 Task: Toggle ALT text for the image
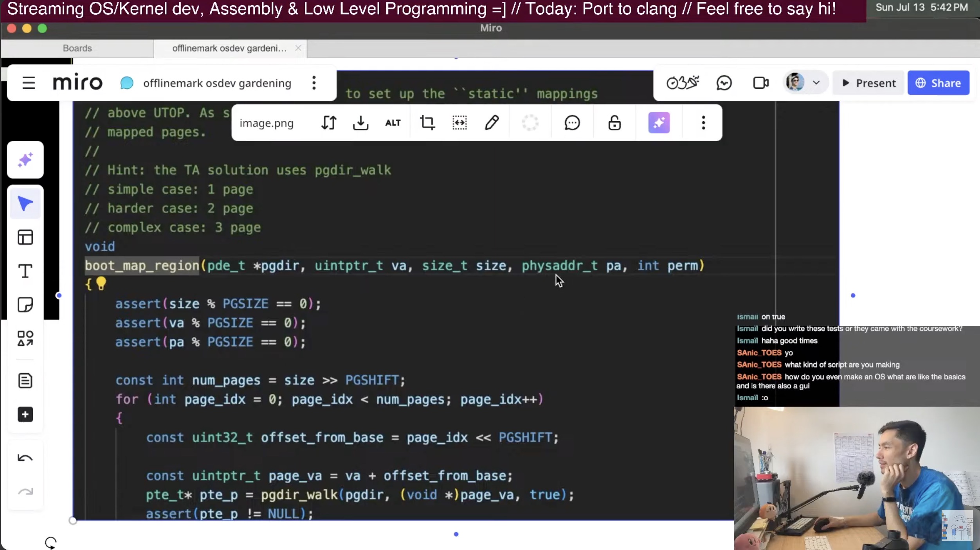tap(393, 123)
